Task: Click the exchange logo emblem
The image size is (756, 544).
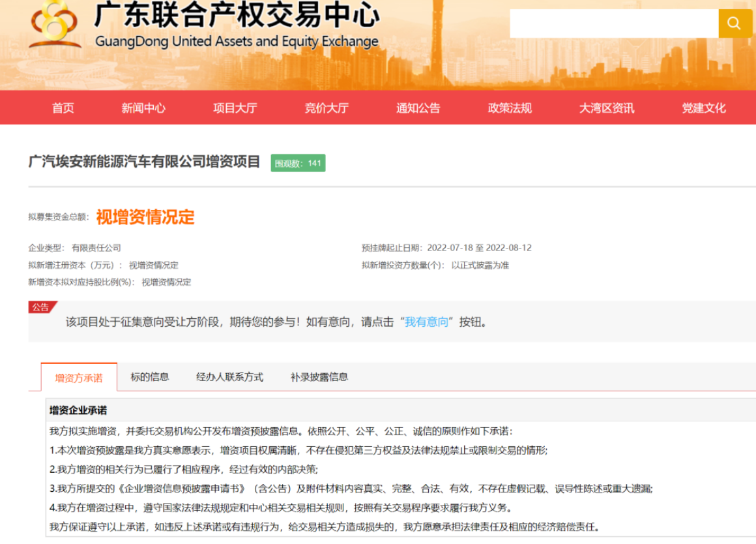Action: 55,25
